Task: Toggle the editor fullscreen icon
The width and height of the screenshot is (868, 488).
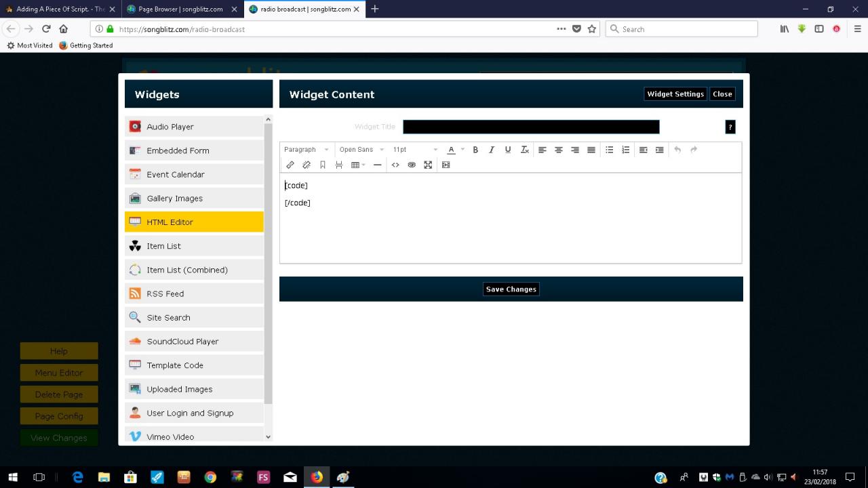Action: (x=428, y=165)
